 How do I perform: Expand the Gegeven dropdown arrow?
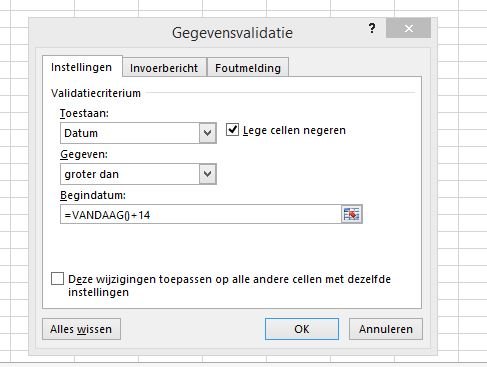[208, 174]
